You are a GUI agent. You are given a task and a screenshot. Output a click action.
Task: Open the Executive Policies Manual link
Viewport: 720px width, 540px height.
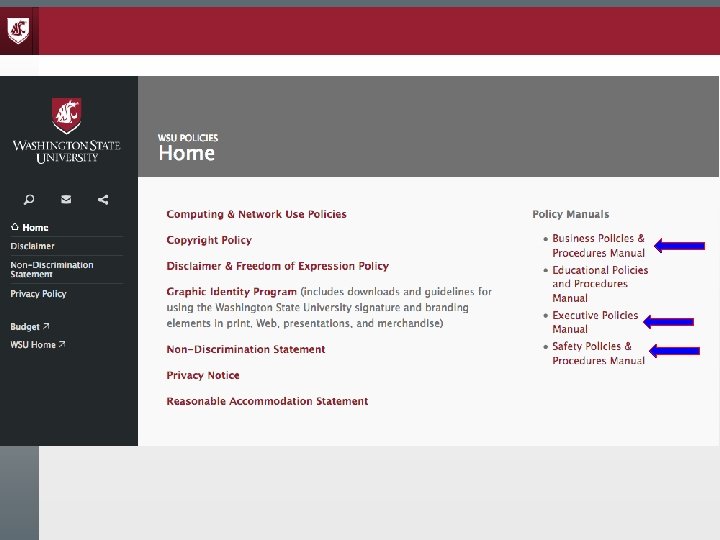[595, 322]
